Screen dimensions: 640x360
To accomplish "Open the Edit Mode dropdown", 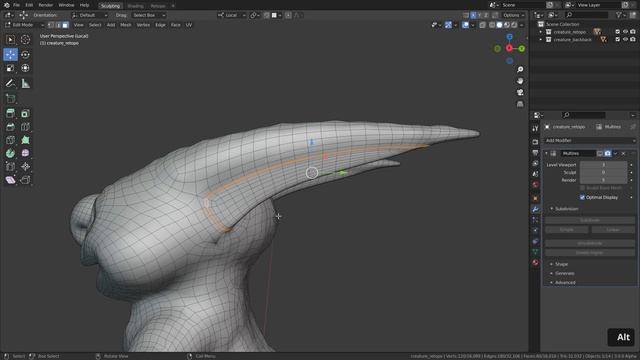I will coord(24,25).
